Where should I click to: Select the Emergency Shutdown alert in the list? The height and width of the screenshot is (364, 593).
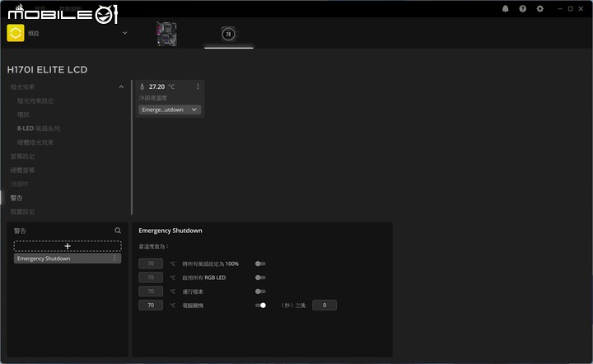(68, 258)
